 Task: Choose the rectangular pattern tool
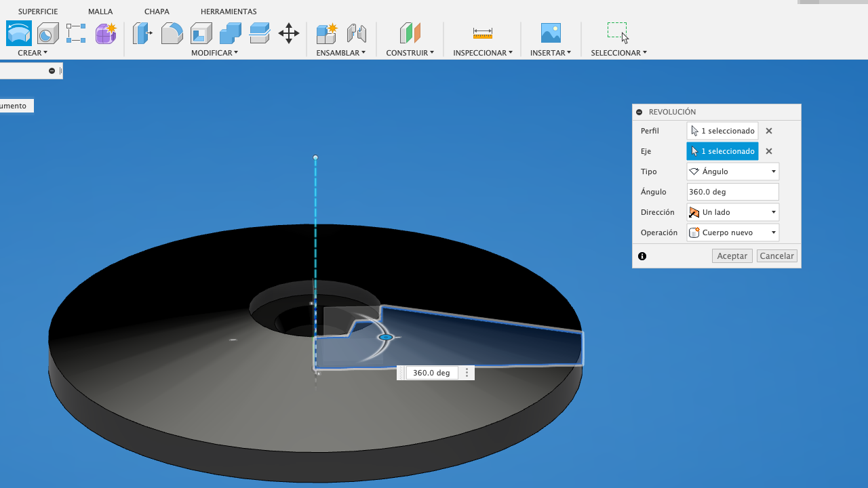pos(76,33)
